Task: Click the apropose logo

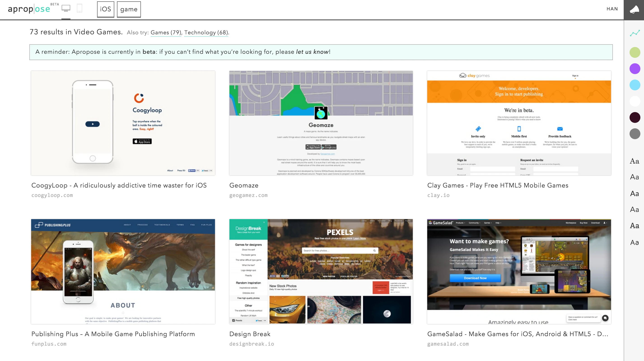Action: coord(29,9)
